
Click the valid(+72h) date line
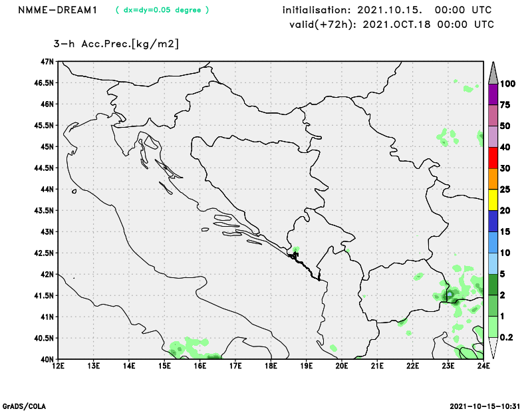[392, 24]
